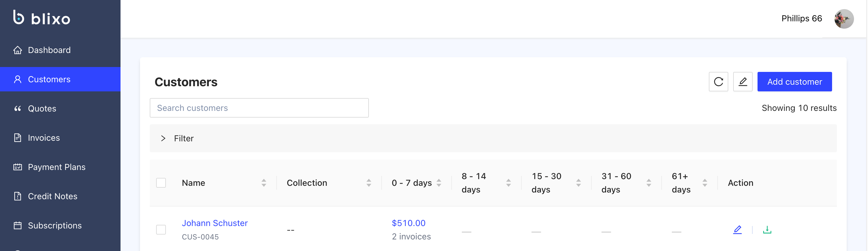Toggle the select-all checkbox in table header

tap(161, 183)
